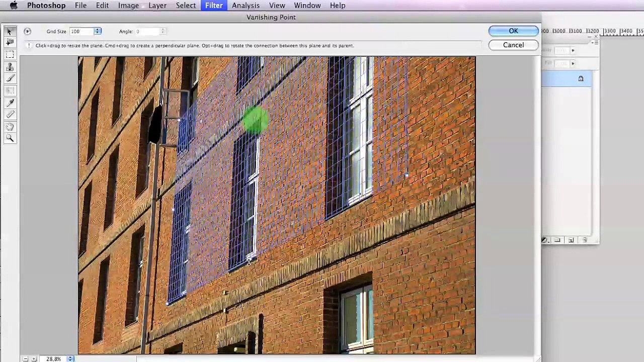Open the Filter menu
Viewport: 644px width, 362px height.
coord(214,6)
